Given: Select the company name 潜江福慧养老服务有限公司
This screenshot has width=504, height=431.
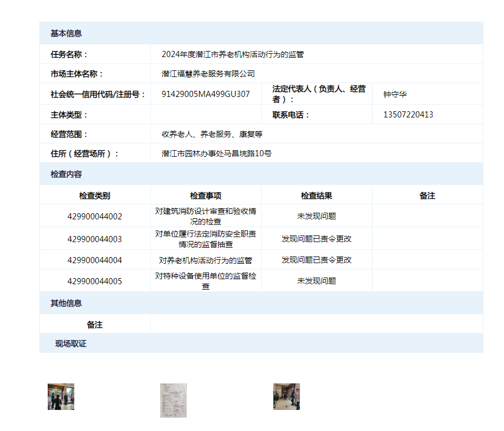Looking at the screenshot, I should (x=208, y=74).
